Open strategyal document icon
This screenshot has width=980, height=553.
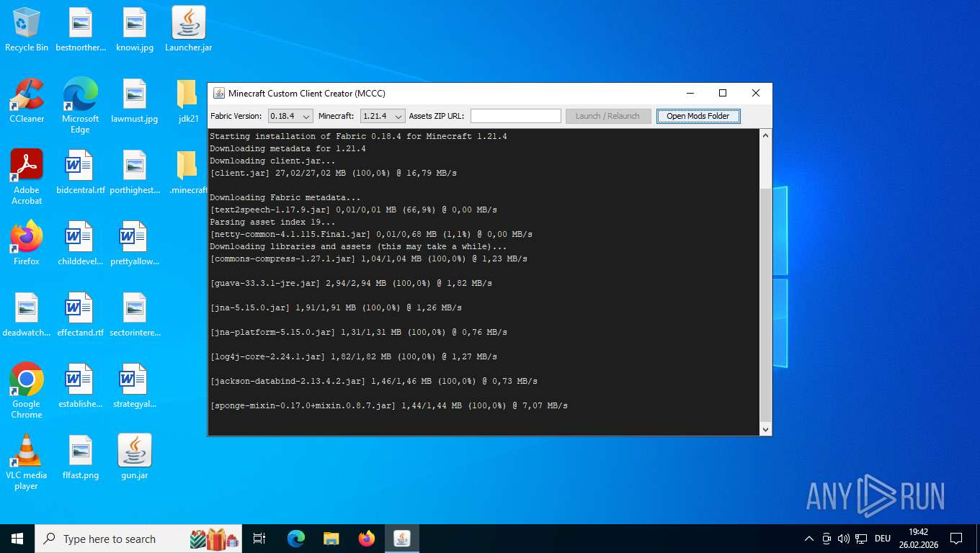135,385
